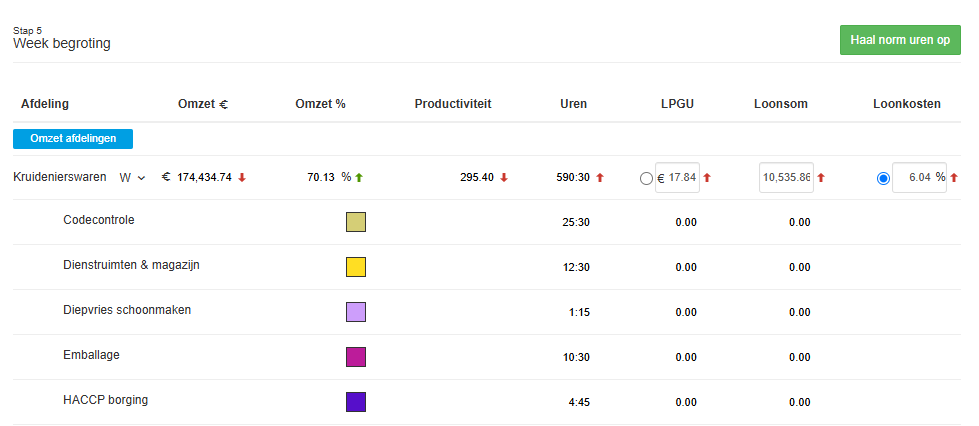Select the Loonkosten radio button
This screenshot has height=426, width=979.
(x=883, y=179)
